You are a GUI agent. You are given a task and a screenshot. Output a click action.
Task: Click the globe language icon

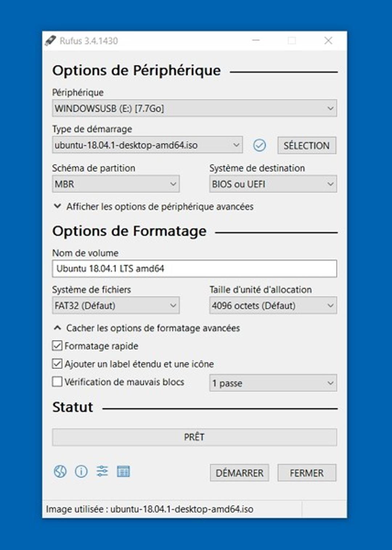(60, 472)
